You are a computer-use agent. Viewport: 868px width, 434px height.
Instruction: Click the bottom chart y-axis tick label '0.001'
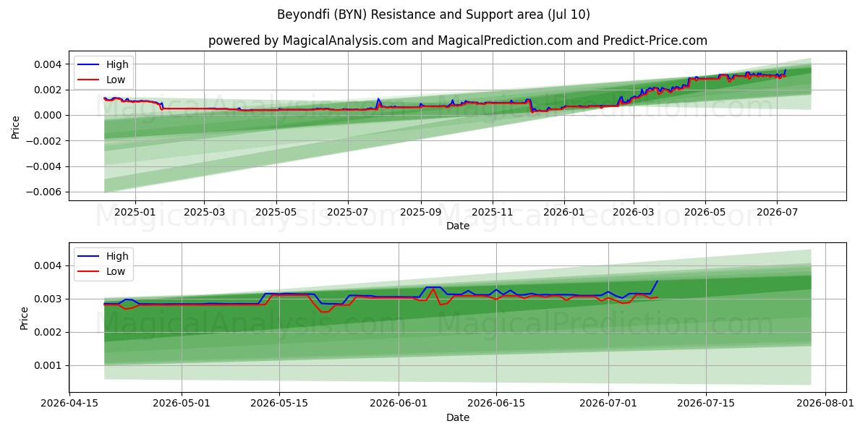point(49,365)
